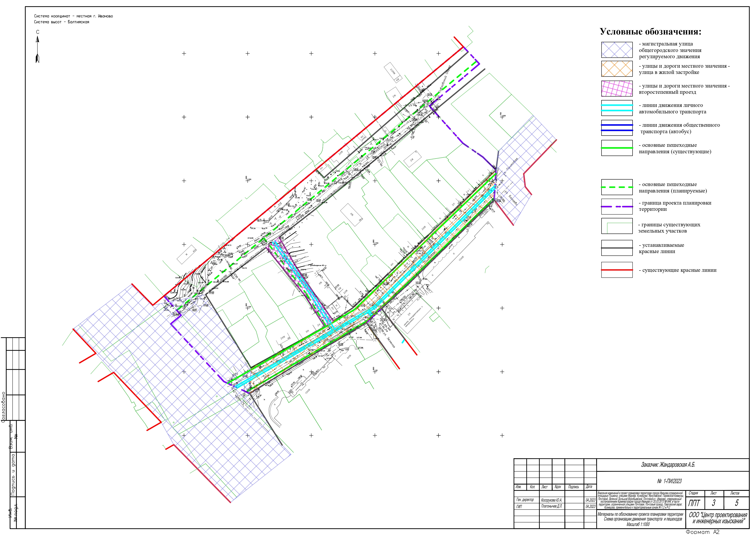756x535 pixels.
Task: Click the name "Платонычев Д.Л."
Action: click(x=552, y=506)
